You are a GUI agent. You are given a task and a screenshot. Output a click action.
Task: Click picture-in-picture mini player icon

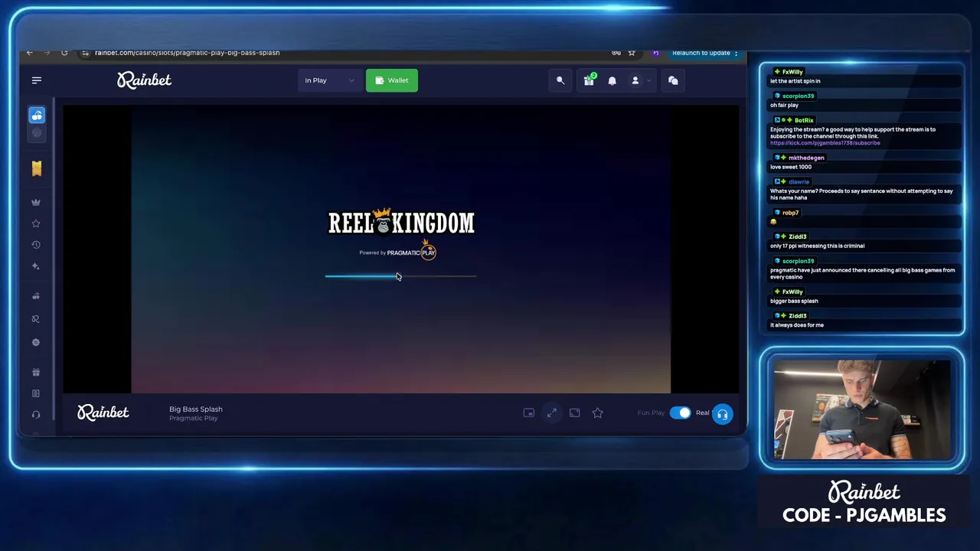point(528,412)
